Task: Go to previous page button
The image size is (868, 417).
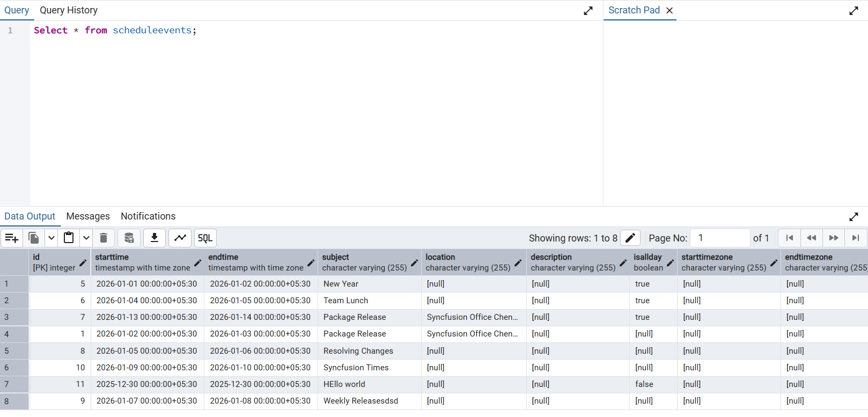Action: 812,238
